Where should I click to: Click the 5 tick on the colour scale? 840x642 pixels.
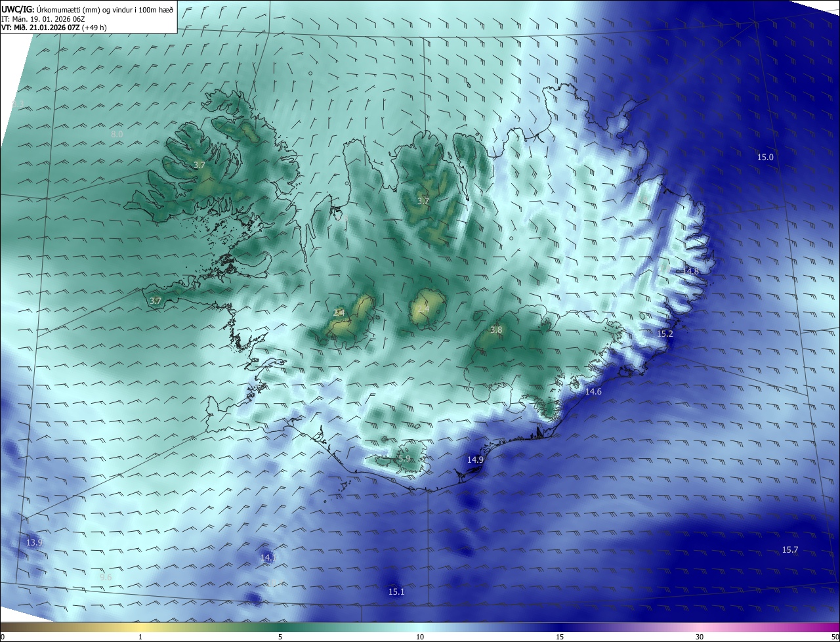click(x=280, y=637)
